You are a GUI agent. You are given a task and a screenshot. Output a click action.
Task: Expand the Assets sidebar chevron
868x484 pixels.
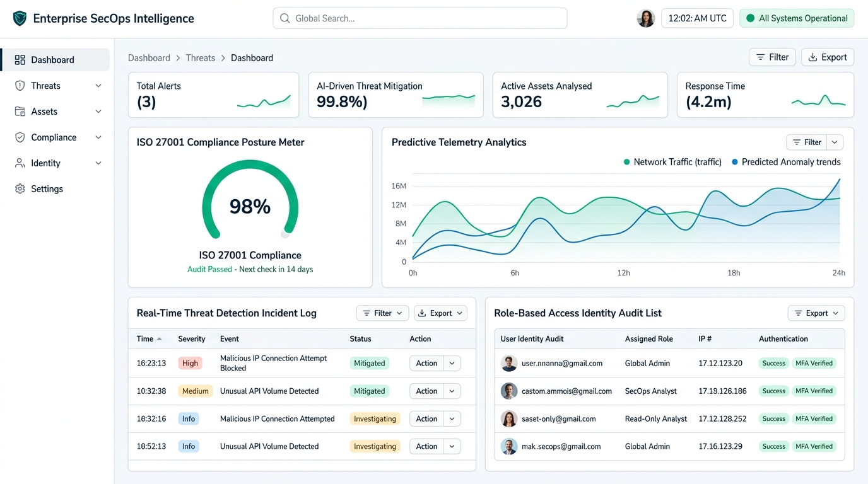pos(98,112)
